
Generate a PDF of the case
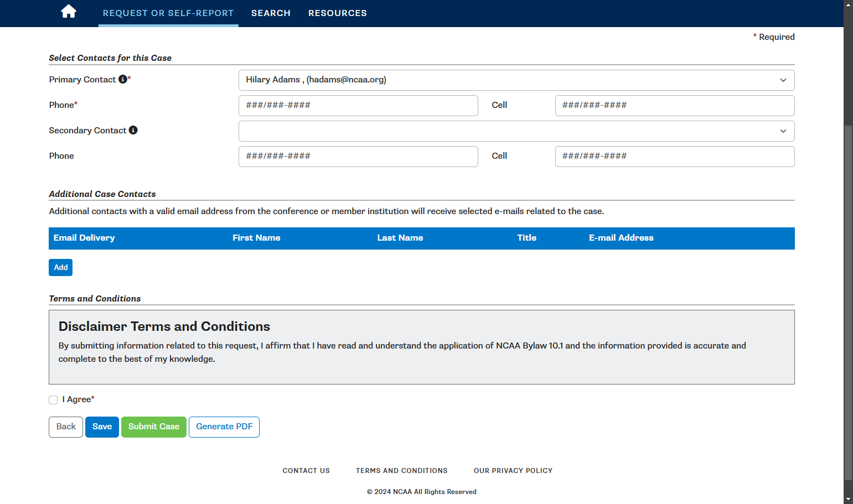tap(224, 427)
